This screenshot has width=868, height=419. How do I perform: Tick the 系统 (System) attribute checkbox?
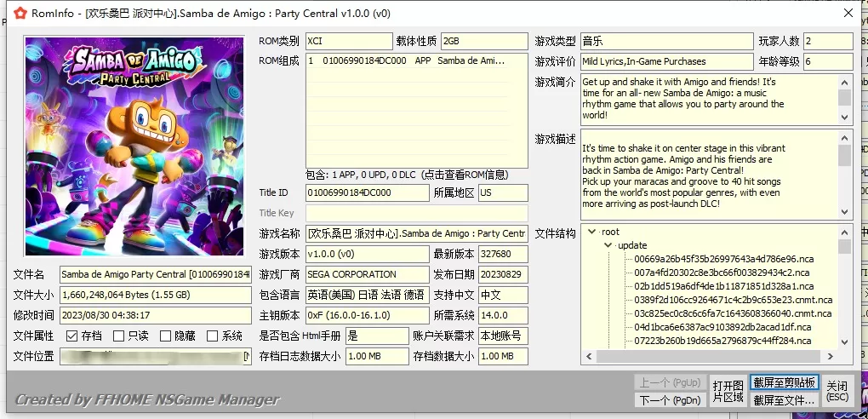pos(212,336)
